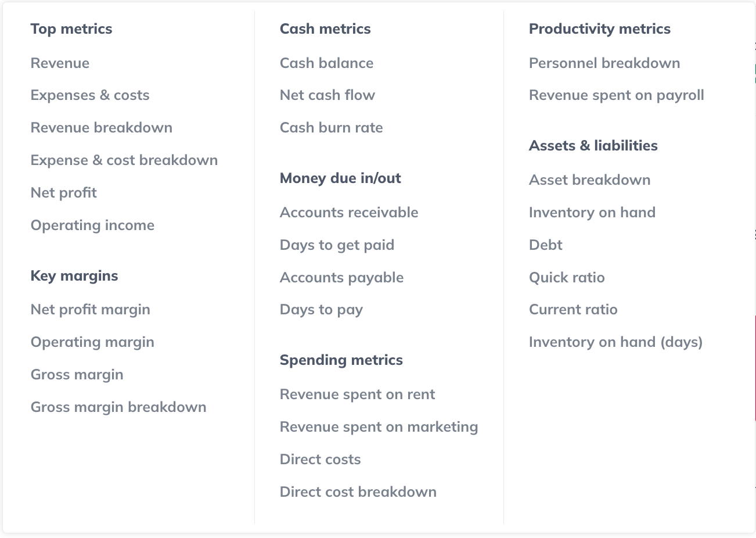Open the Net cash flow report
The width and height of the screenshot is (756, 538).
tap(327, 95)
